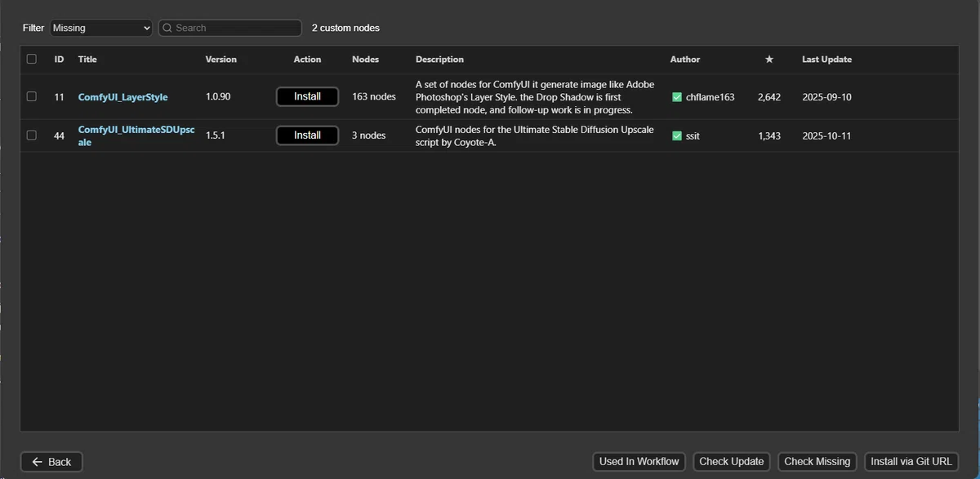Viewport: 980px width, 479px height.
Task: Focus the Search input field
Action: pyautogui.click(x=229, y=28)
